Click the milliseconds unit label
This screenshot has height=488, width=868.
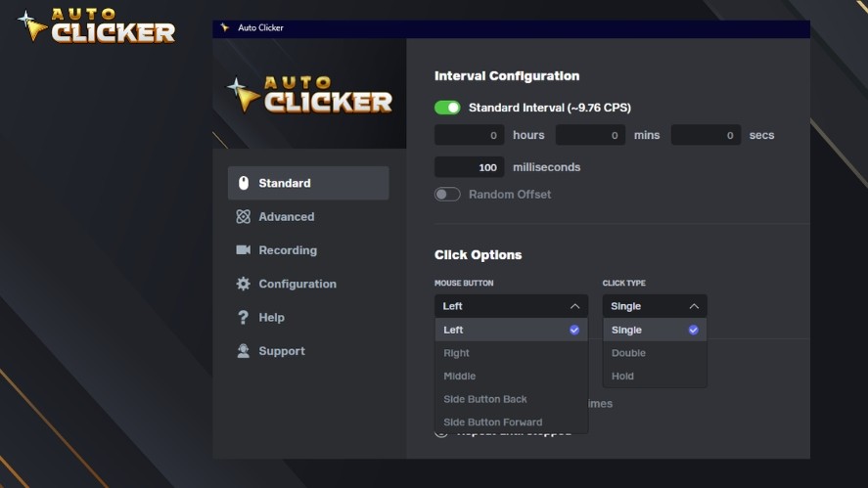[546, 167]
